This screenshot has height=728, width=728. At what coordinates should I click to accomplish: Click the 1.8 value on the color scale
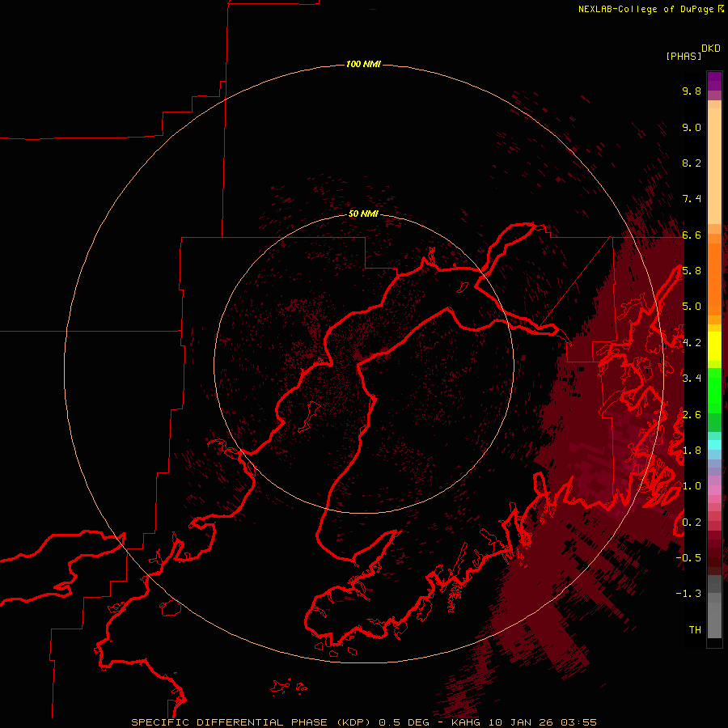(x=692, y=451)
